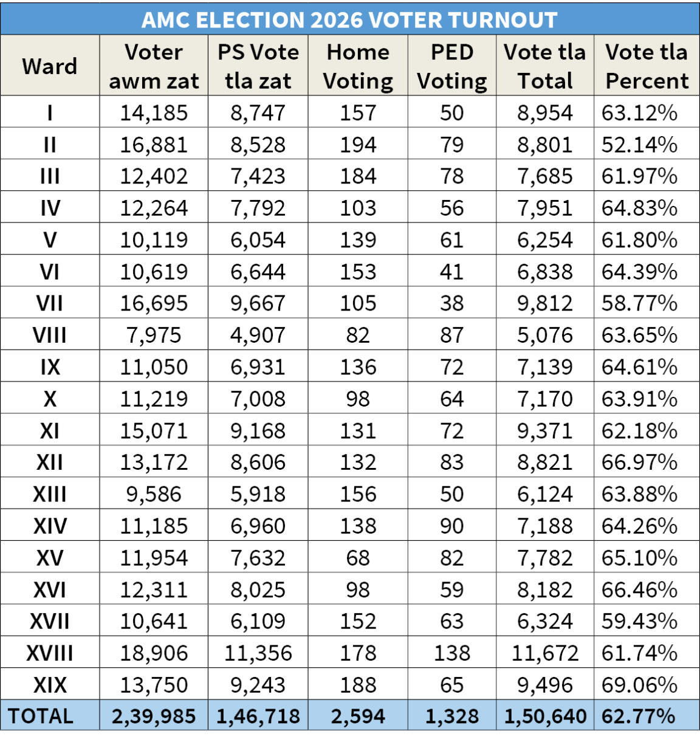The height and width of the screenshot is (739, 700).
Task: Select the Ward column header
Action: [50, 66]
